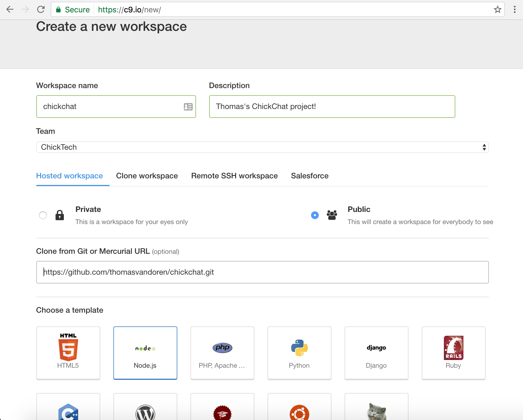Click contact card icon in workspace name
This screenshot has width=523, height=420.
tap(188, 107)
